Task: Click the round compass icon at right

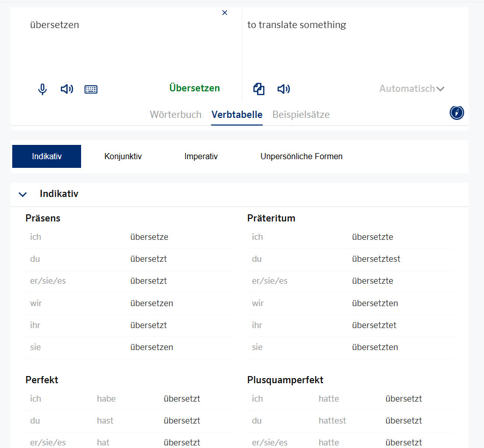Action: pos(456,113)
